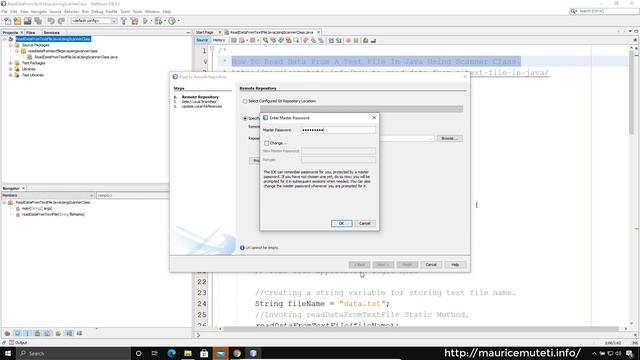The height and width of the screenshot is (360, 640).
Task: Click the Profile Project toolbar icon
Action: [172, 21]
